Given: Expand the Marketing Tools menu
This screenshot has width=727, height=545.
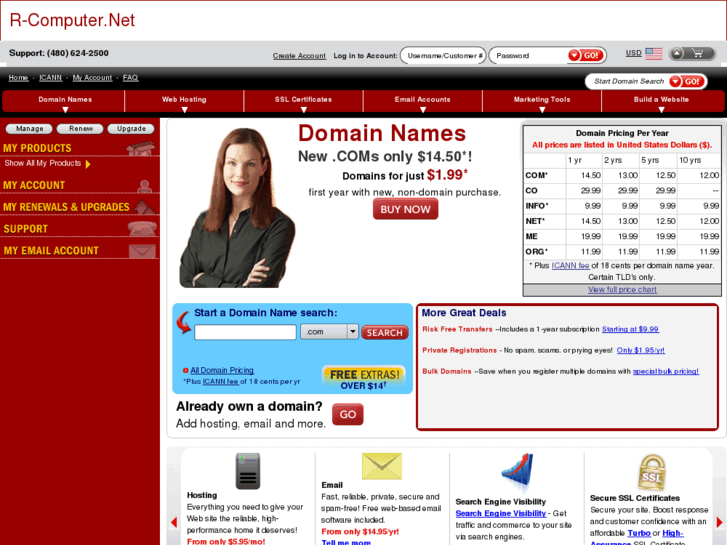Looking at the screenshot, I should [542, 102].
